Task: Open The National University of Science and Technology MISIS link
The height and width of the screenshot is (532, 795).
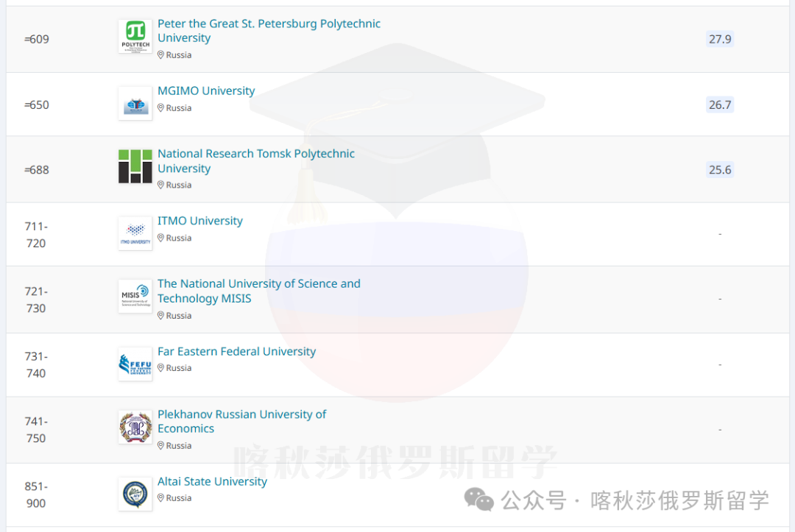Action: [x=258, y=291]
